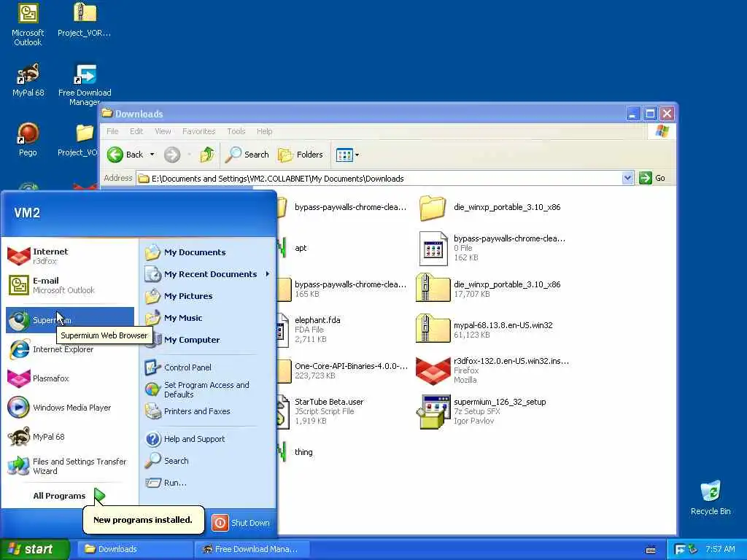Image resolution: width=747 pixels, height=560 pixels.
Task: Select the r3dfox-132.0 installer file
Action: pos(493,370)
